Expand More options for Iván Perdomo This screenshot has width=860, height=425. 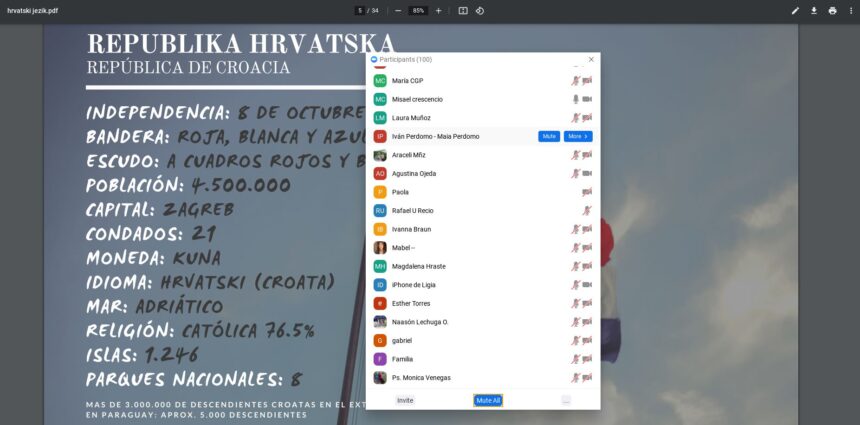click(x=577, y=136)
